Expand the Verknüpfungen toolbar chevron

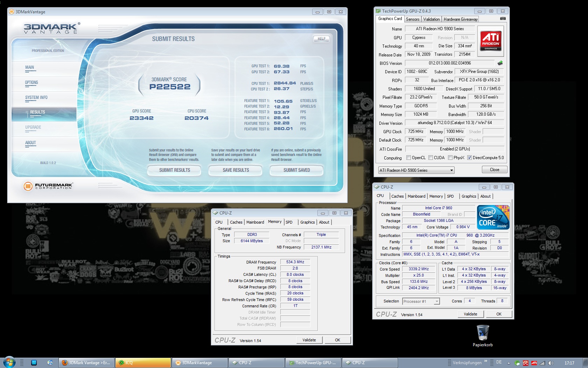486,361
